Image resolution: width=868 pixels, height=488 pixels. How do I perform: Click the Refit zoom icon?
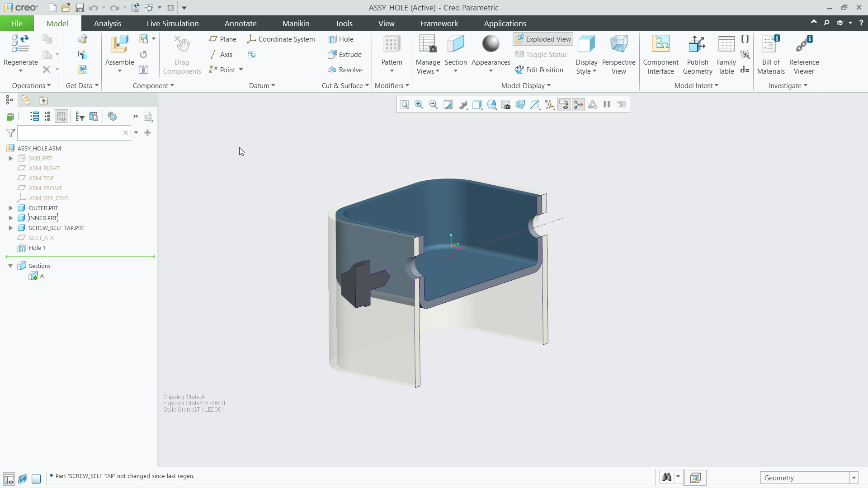coord(405,105)
